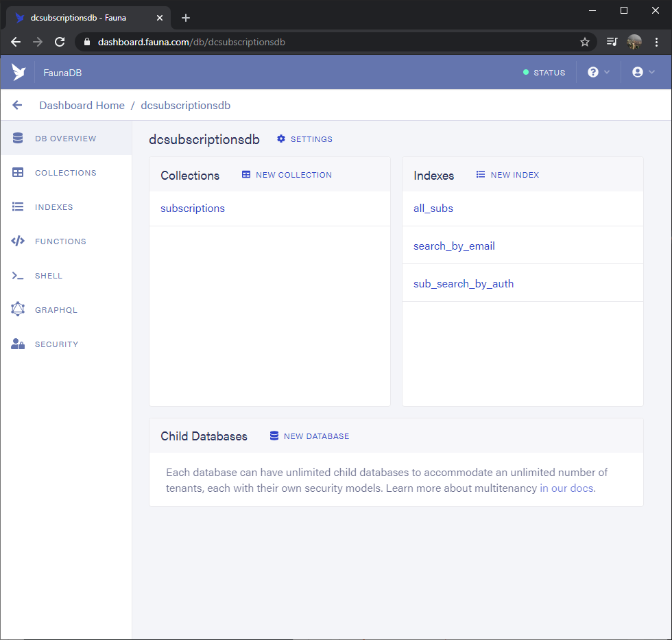Open the Functions section from the sidebar
Viewport: 672px width, 640px height.
coord(60,241)
